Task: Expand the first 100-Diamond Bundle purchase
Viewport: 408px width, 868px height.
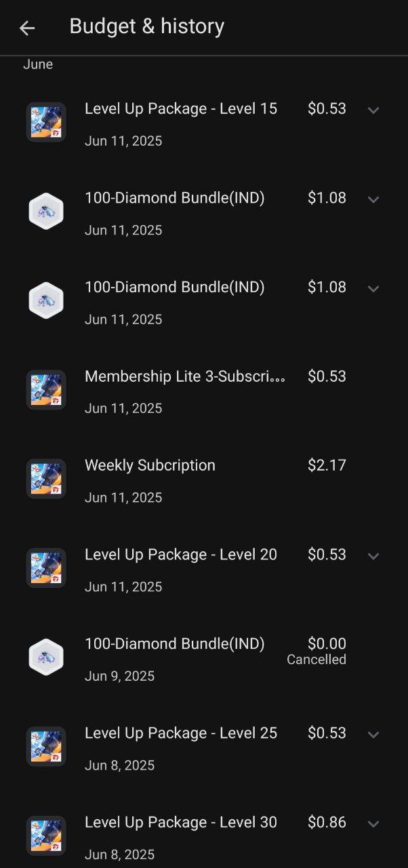Action: point(373,199)
